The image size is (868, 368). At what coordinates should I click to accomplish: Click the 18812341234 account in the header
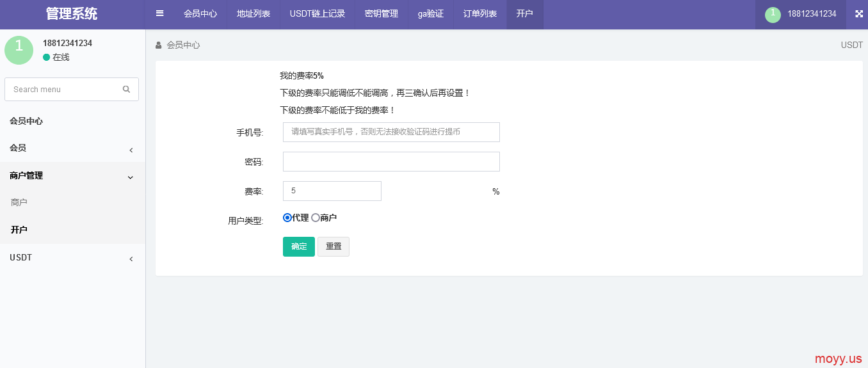(801, 14)
